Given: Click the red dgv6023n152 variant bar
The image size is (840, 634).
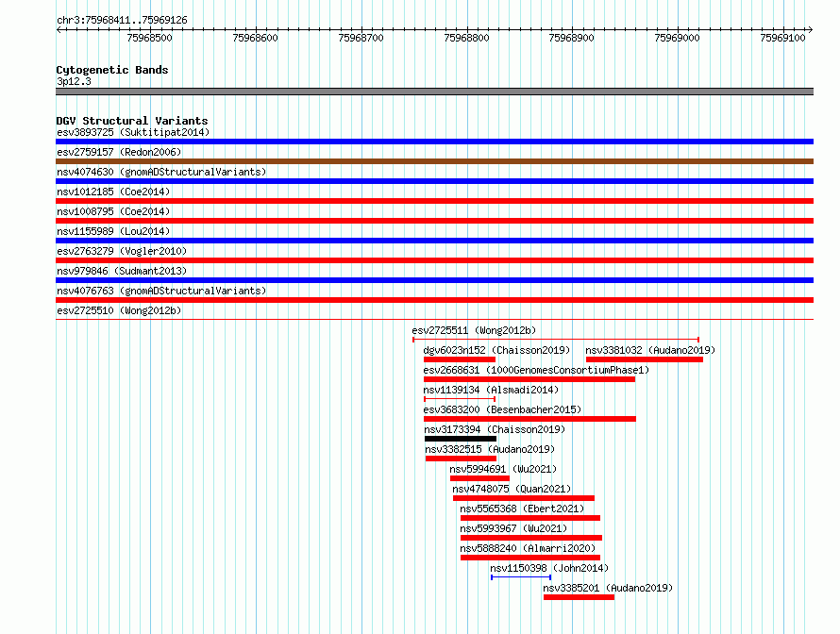Looking at the screenshot, I should coord(460,359).
